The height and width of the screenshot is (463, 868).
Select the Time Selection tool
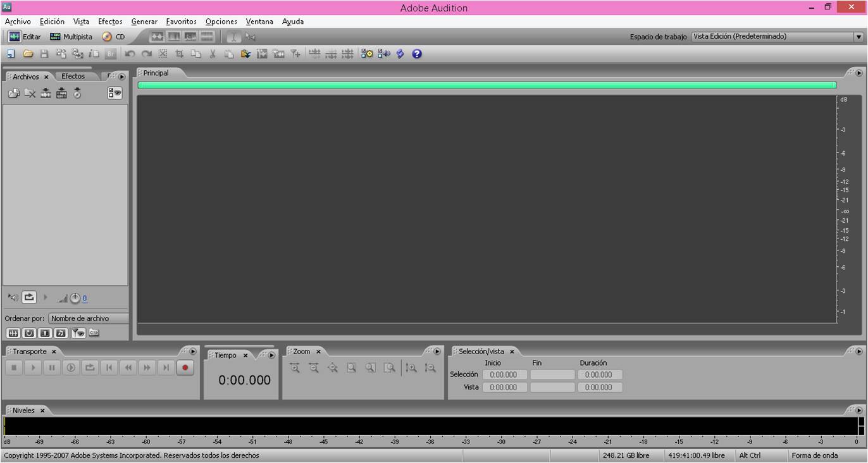tap(233, 37)
